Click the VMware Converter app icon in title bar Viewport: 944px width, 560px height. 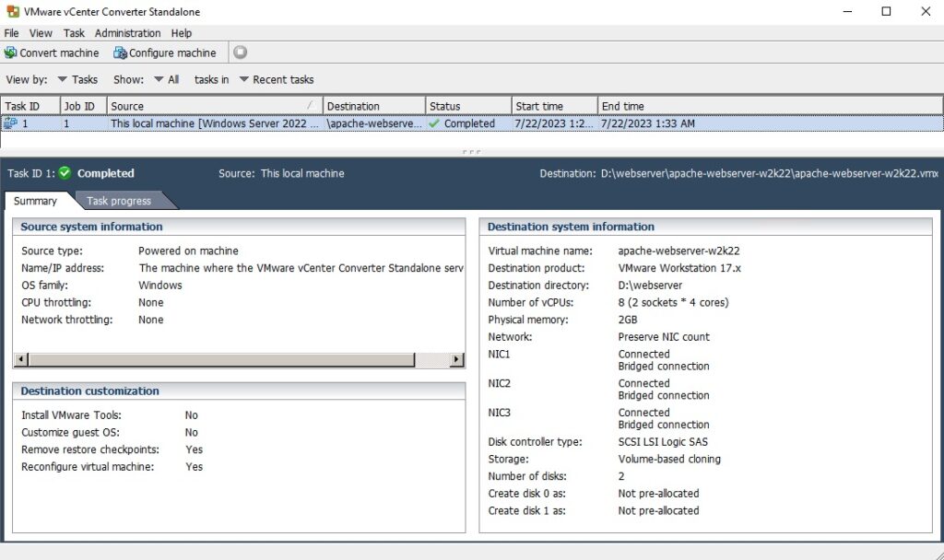pyautogui.click(x=13, y=11)
